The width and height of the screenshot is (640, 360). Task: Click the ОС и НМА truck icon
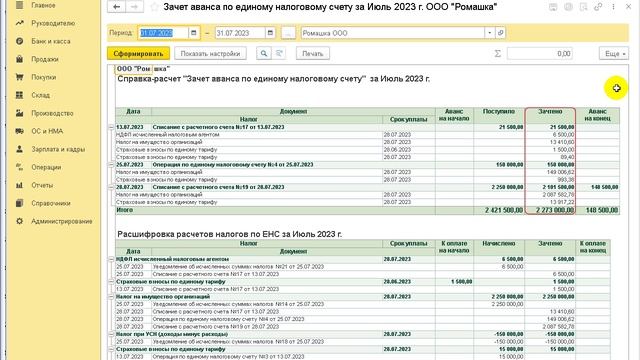point(19,131)
